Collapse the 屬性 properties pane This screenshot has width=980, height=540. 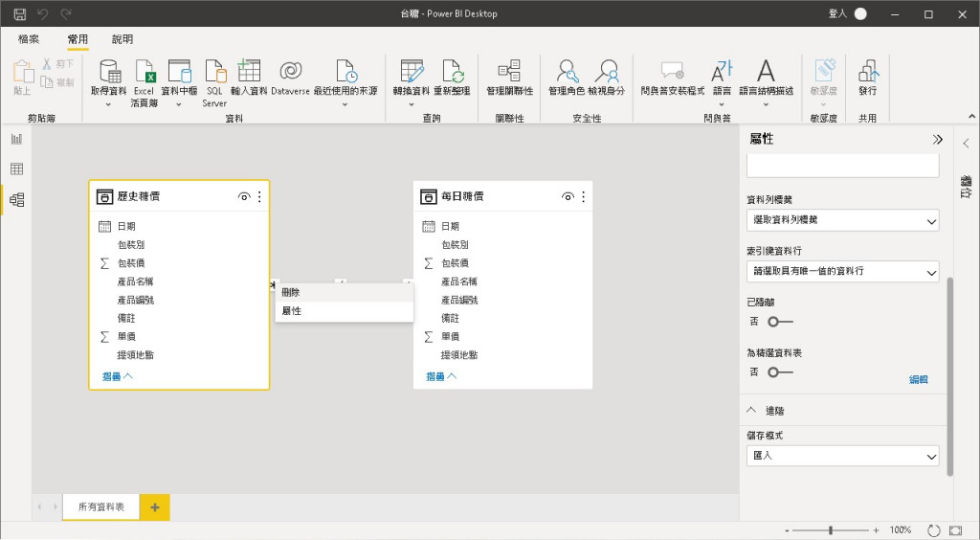click(x=938, y=140)
